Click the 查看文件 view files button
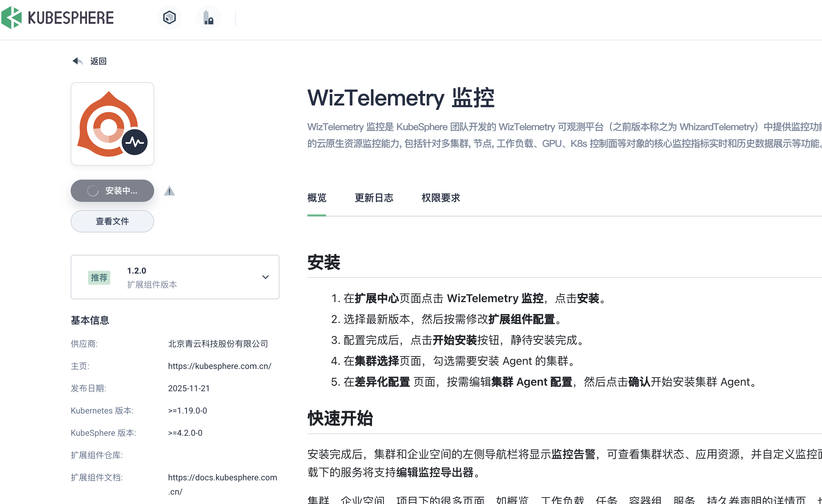822x504 pixels. click(112, 221)
